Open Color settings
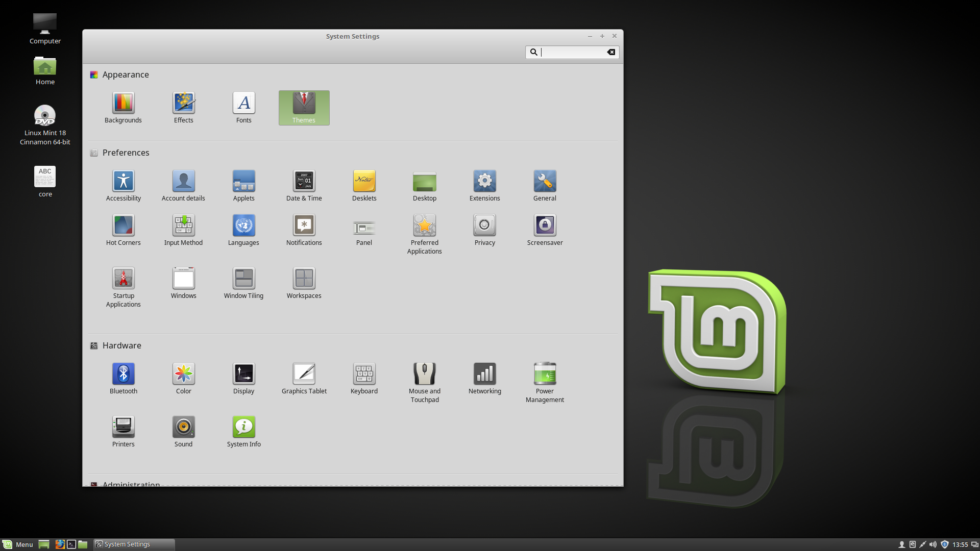 pos(183,379)
